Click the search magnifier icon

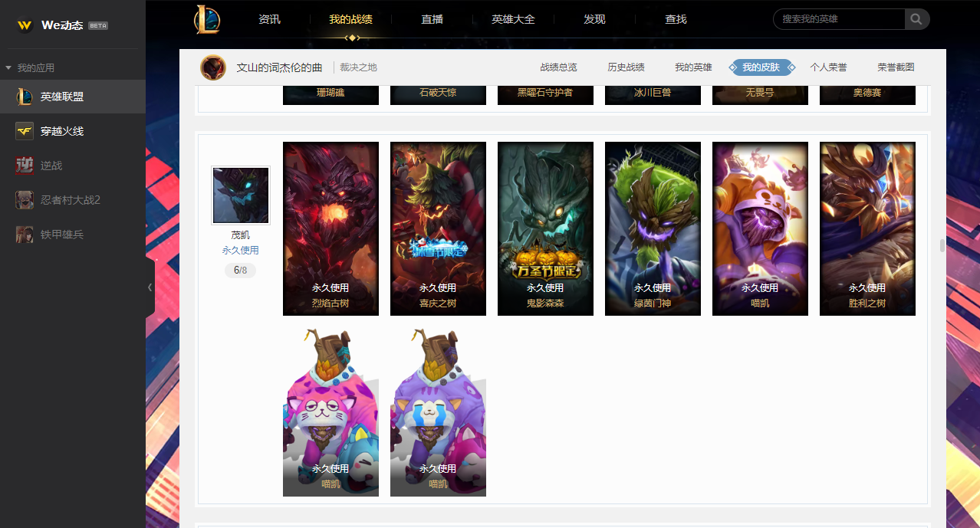917,19
